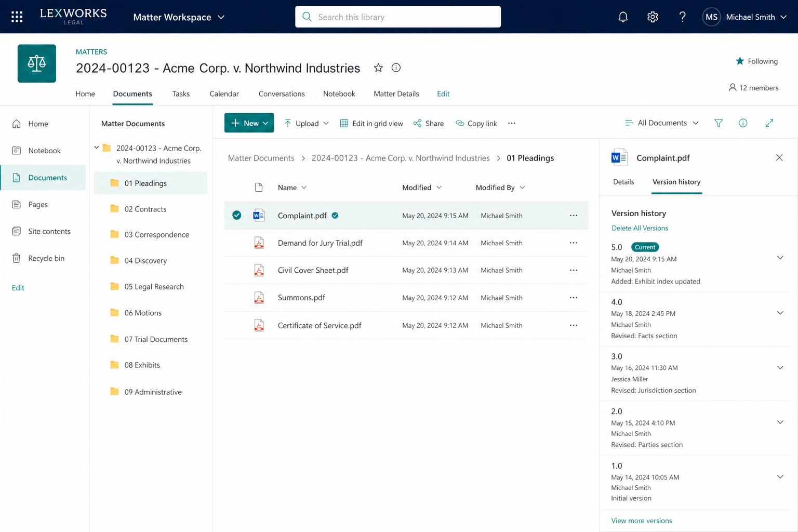This screenshot has height=532, width=798.
Task: Expand version 5.0 details chevron
Action: coord(780,258)
